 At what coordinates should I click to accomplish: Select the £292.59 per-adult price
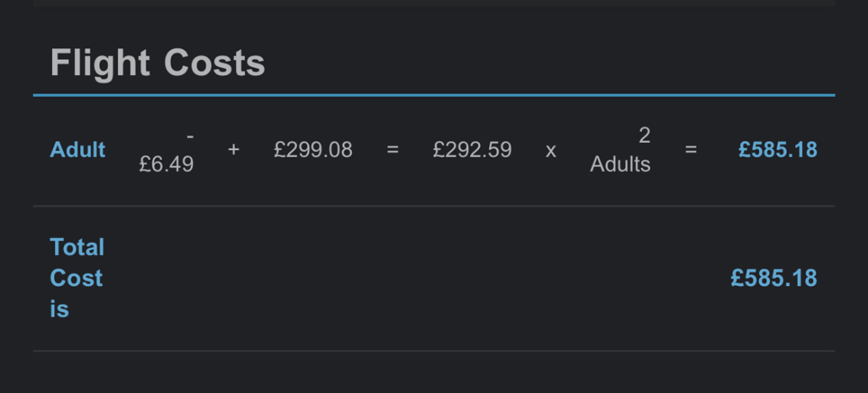(x=472, y=149)
